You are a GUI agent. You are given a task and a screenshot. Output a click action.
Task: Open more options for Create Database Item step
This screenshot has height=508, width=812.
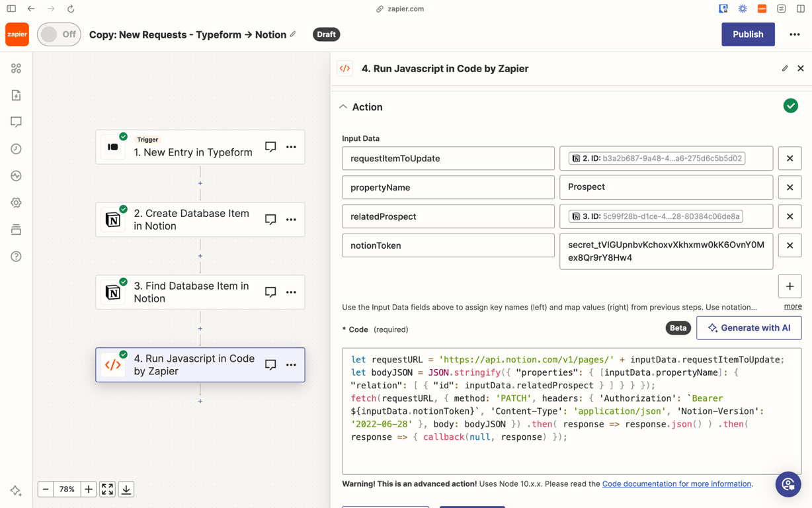tap(291, 220)
